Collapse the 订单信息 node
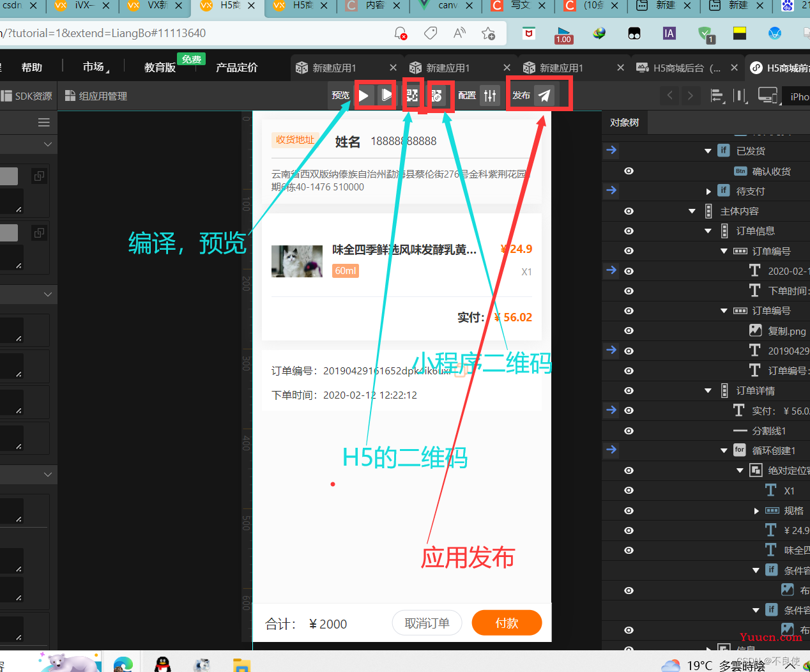810x672 pixels. pos(708,231)
